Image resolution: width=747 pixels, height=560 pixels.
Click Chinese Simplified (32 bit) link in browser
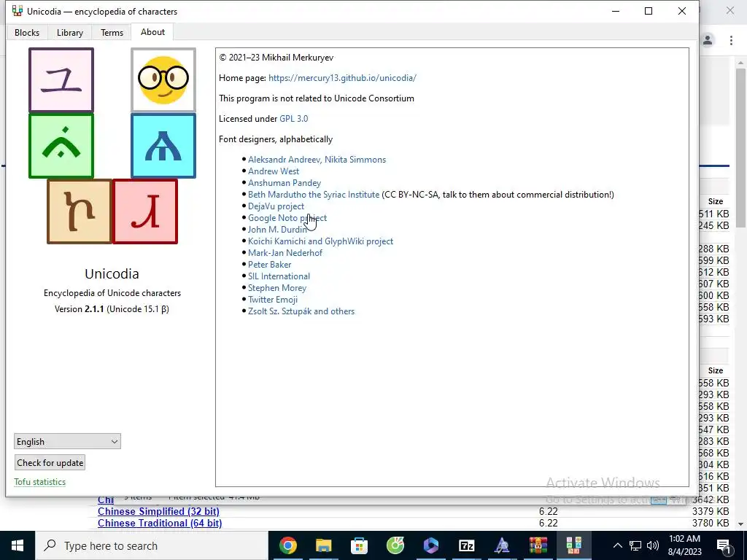[158, 511]
